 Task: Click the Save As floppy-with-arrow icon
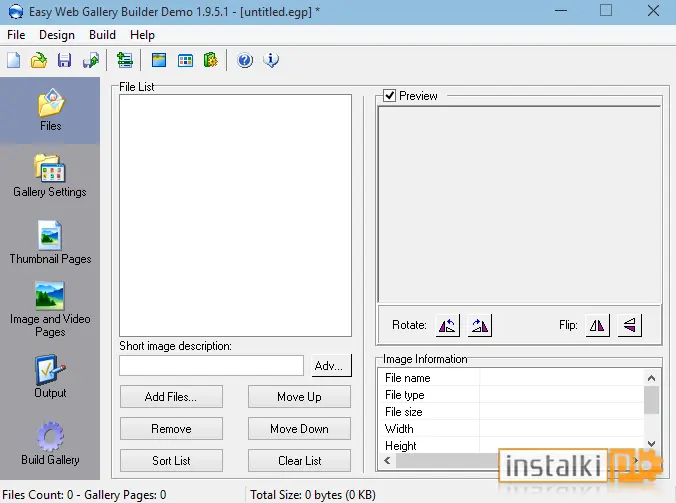[x=91, y=60]
